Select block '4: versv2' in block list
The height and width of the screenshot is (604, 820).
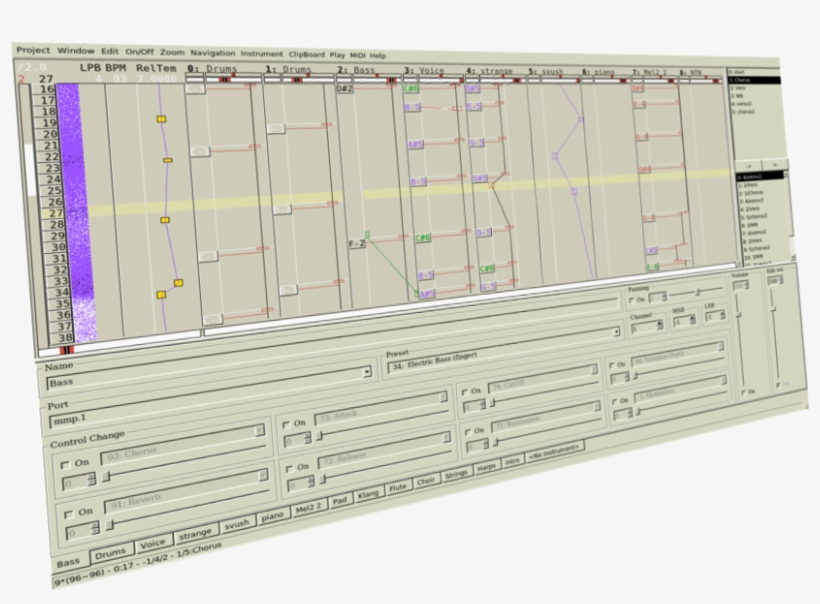coord(743,104)
